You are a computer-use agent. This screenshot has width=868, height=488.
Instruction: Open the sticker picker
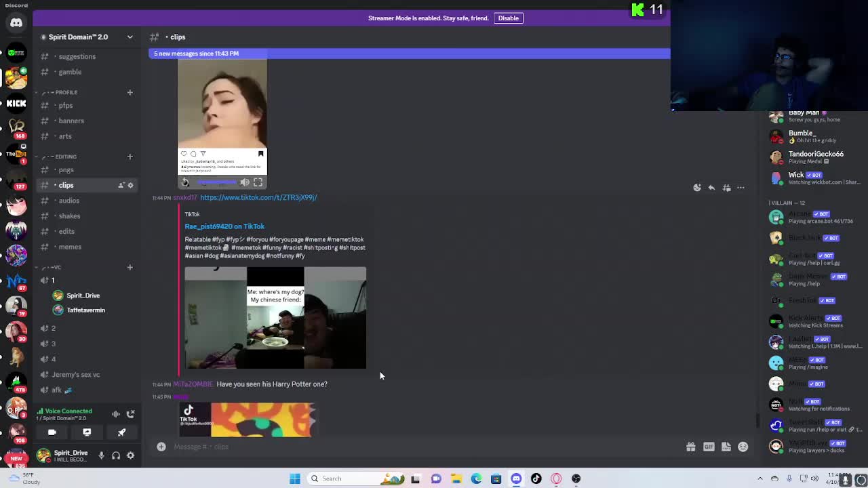coord(726,447)
